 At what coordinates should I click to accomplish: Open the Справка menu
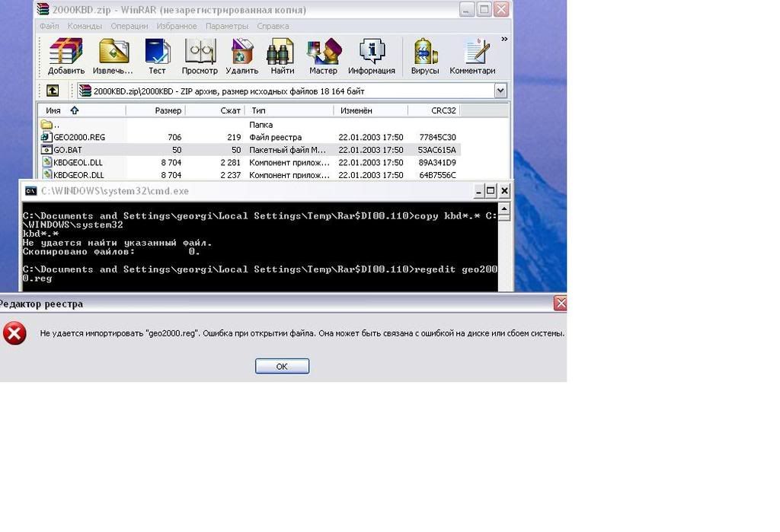tap(273, 26)
